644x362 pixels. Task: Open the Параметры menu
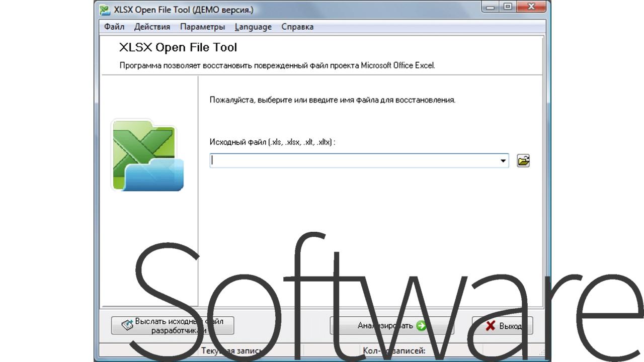202,27
